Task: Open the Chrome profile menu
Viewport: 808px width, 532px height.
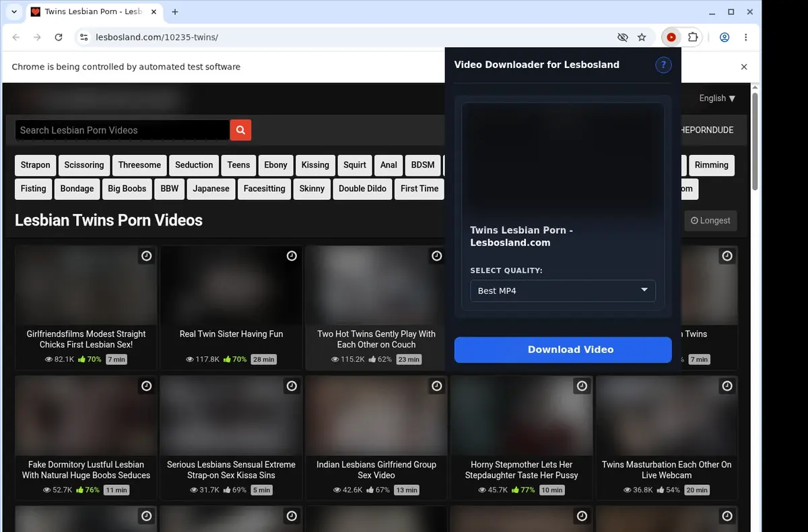Action: coord(725,38)
